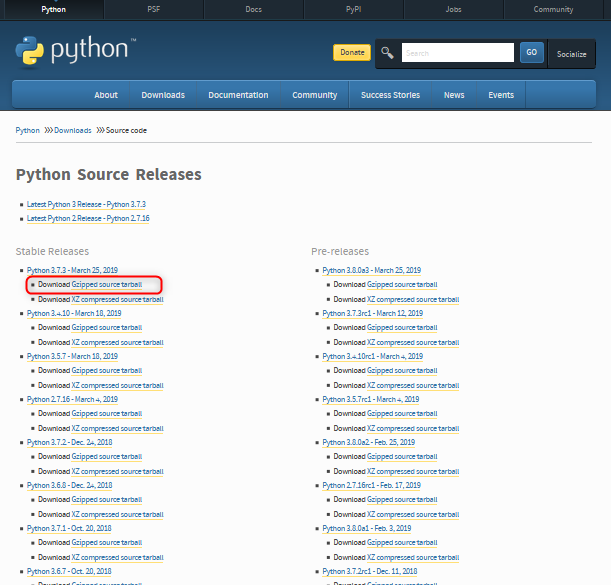Download XZ compressed tarball for Python 3.8.0a3

tap(413, 300)
